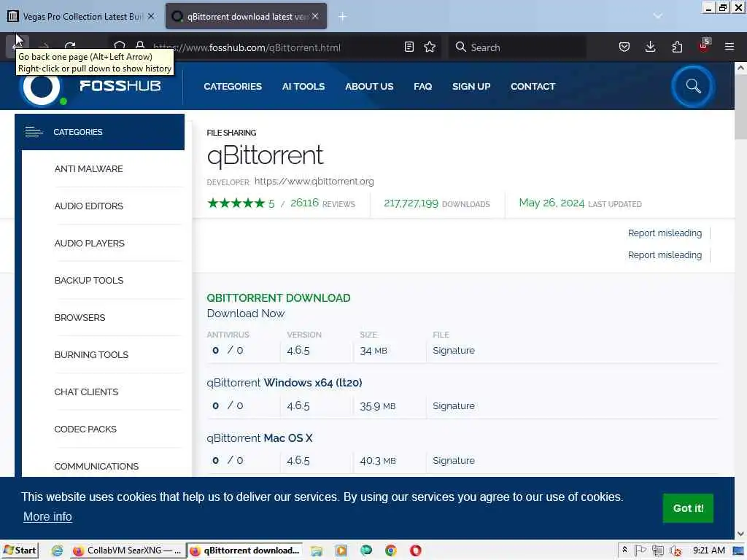
Task: Click the page vertical scrollbar thumb
Action: point(740,107)
